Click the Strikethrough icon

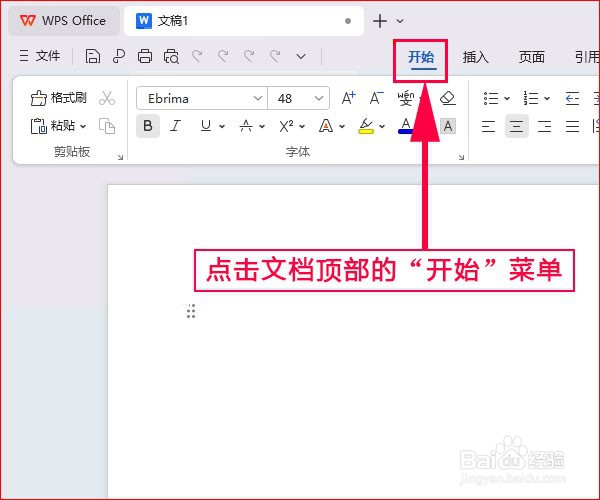pyautogui.click(x=246, y=126)
